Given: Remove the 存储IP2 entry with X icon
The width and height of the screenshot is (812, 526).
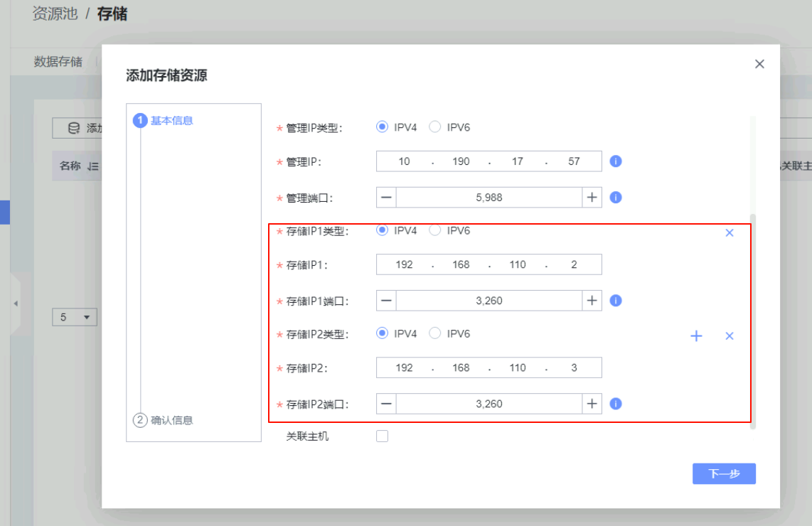Looking at the screenshot, I should point(729,336).
